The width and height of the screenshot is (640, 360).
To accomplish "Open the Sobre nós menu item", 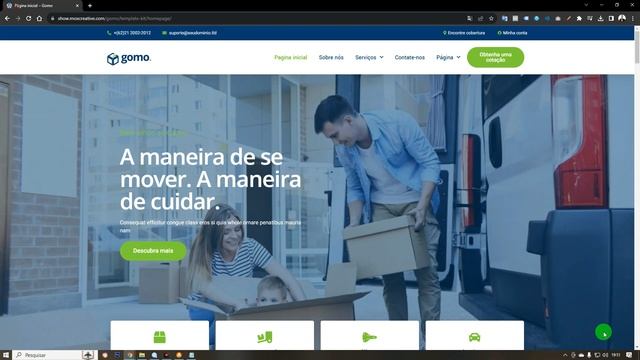I will pos(331,58).
